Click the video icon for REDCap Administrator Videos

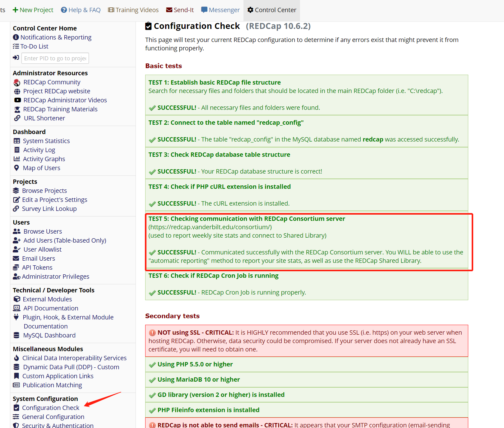[17, 100]
